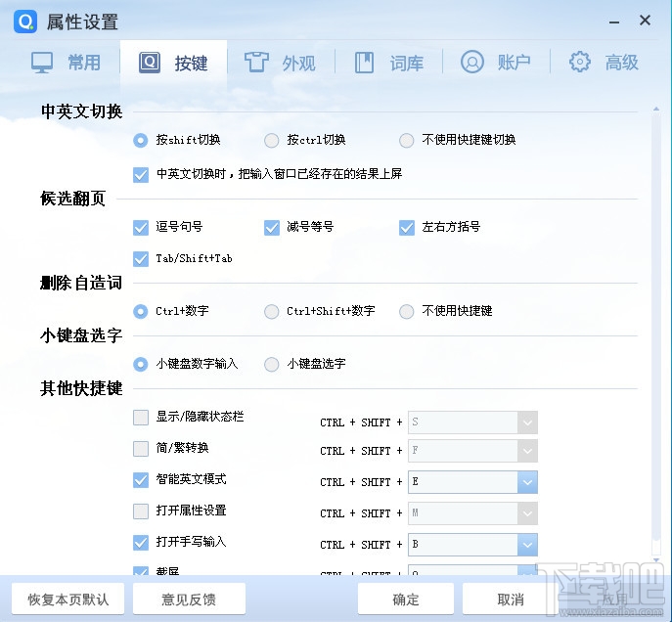Enable 简/繁转换 checkbox
Viewport: 672px width, 622px height.
click(x=141, y=449)
